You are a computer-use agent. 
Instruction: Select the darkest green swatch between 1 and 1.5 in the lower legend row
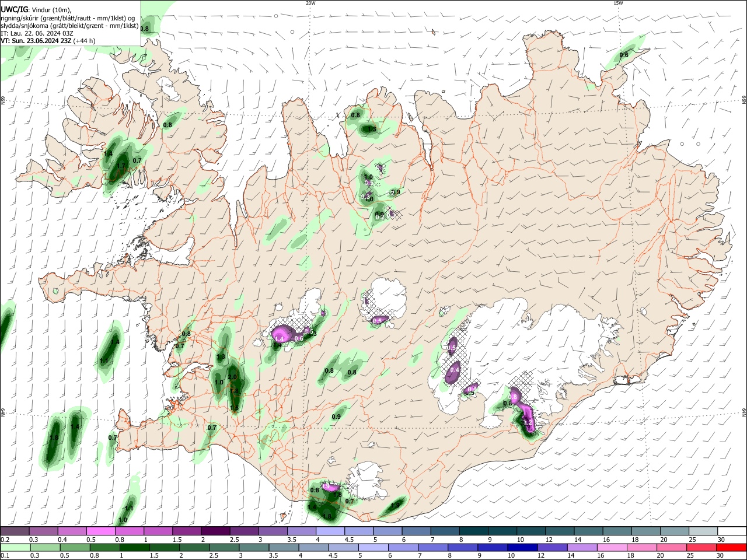point(135,547)
